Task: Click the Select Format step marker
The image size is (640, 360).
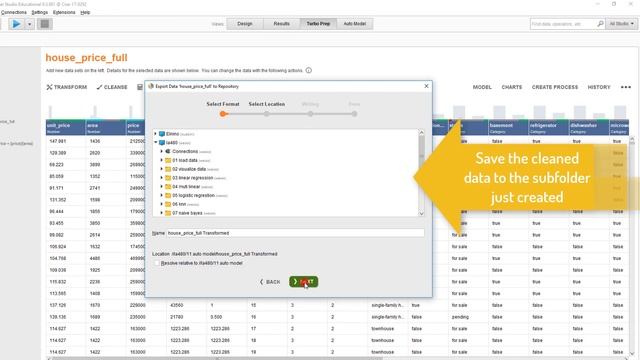Action: click(x=223, y=114)
